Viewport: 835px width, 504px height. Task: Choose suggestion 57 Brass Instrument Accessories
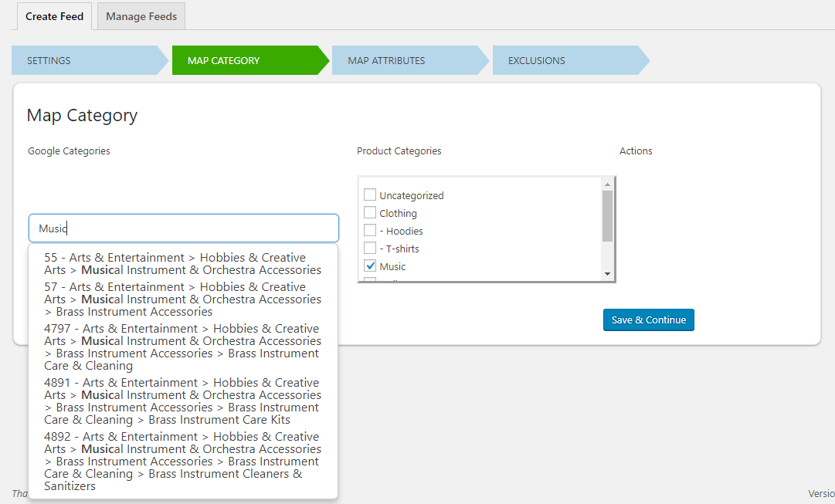[x=182, y=299]
